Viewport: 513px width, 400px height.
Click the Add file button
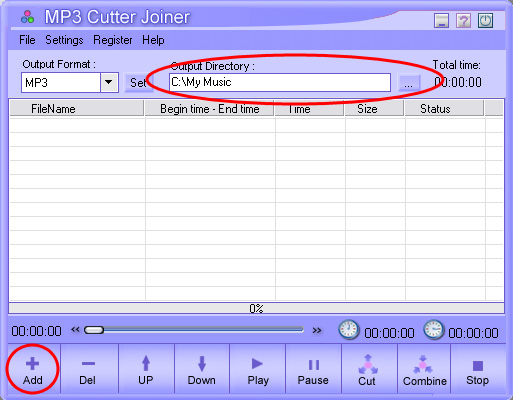click(33, 369)
